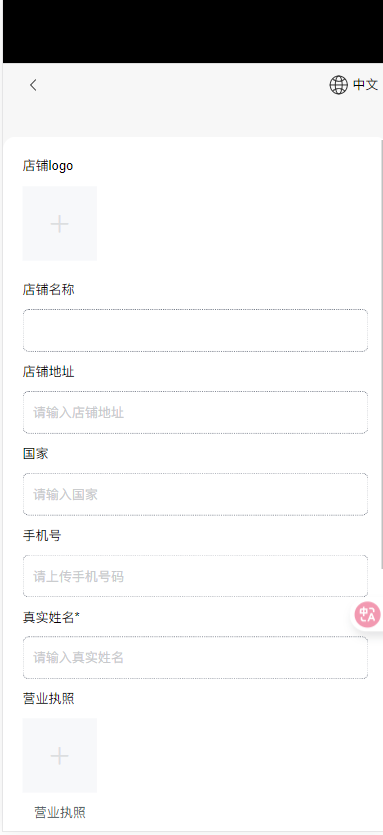383x835 pixels.
Task: Open the 中文 language selector
Action: tap(365, 85)
